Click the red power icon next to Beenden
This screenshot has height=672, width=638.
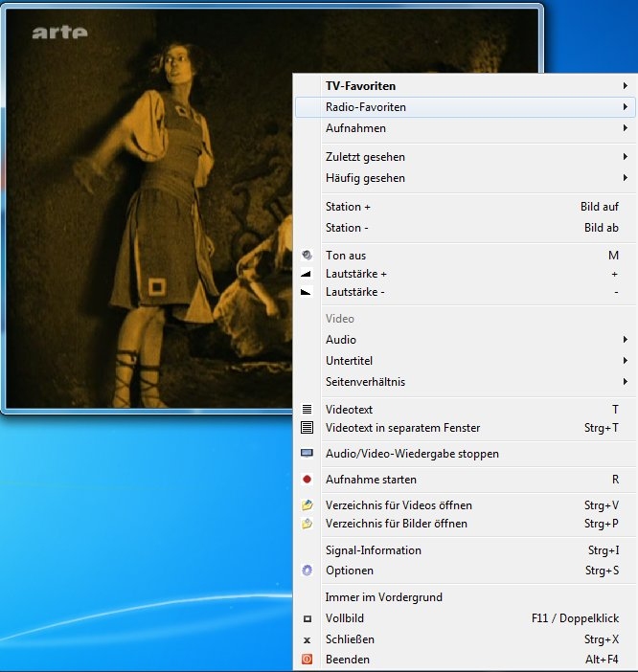[x=307, y=660]
